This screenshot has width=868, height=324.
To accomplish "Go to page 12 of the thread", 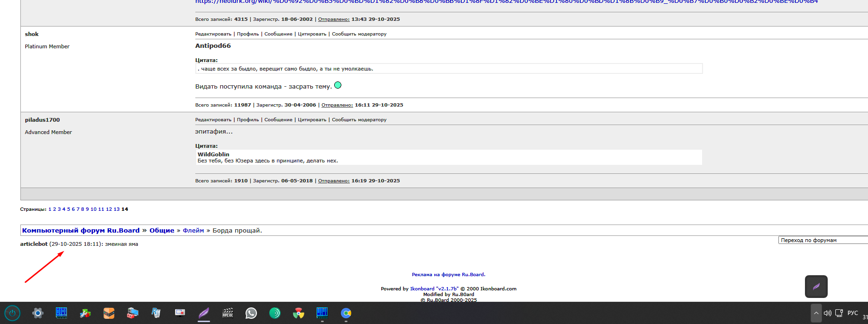I will 109,209.
